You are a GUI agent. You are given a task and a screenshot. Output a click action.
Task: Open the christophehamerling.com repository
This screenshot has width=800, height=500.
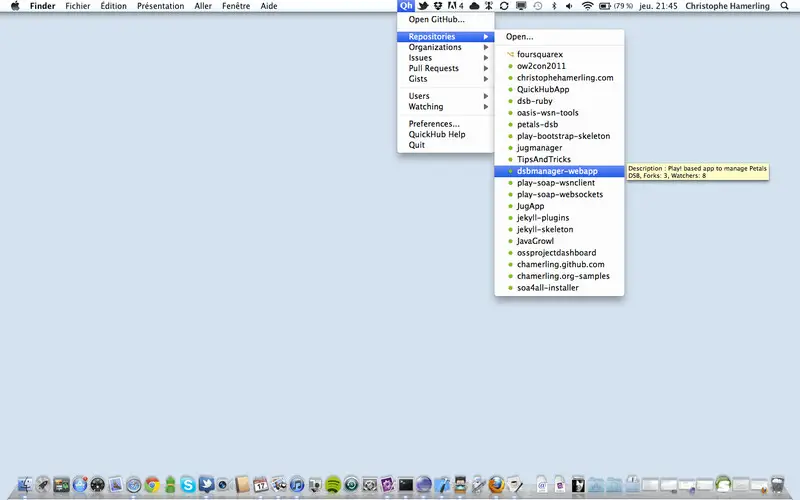pyautogui.click(x=559, y=78)
